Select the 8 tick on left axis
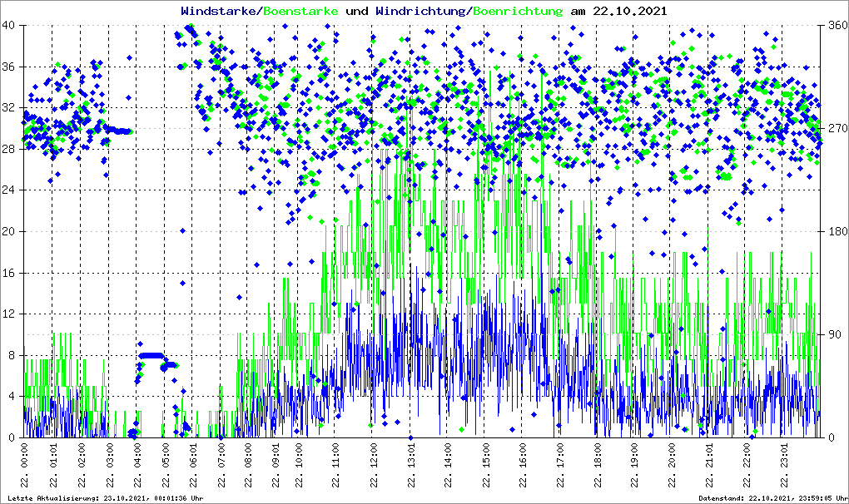This screenshot has width=849, height=504. [x=12, y=356]
